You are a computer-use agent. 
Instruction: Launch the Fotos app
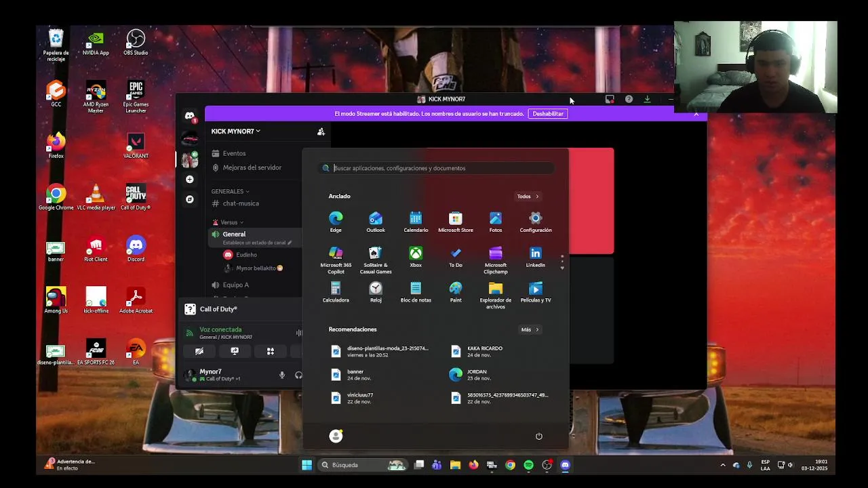point(496,222)
